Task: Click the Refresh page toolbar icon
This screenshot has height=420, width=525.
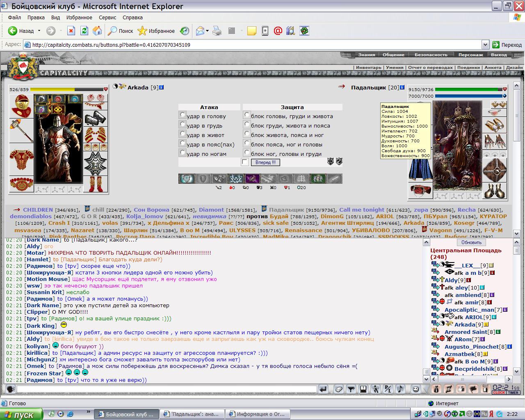Action: (x=84, y=31)
